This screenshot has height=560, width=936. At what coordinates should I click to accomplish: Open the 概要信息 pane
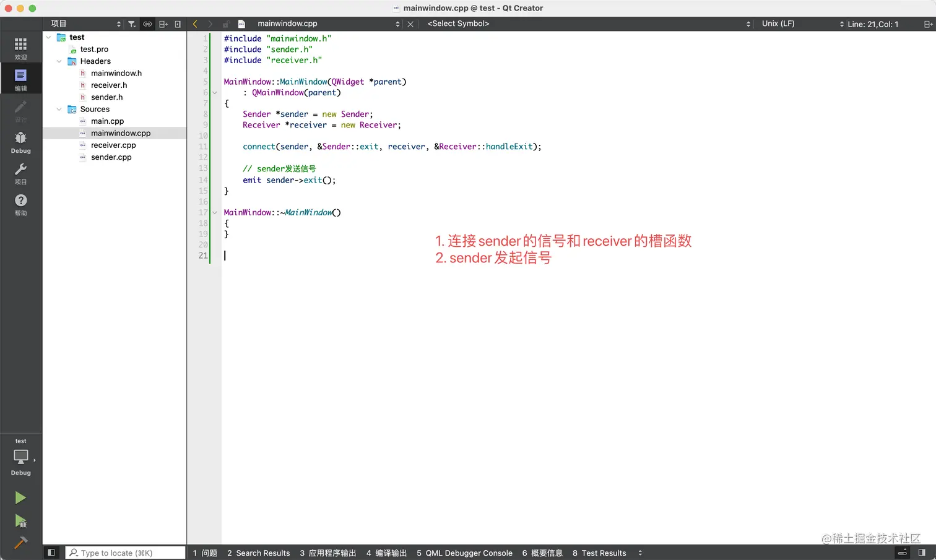542,553
